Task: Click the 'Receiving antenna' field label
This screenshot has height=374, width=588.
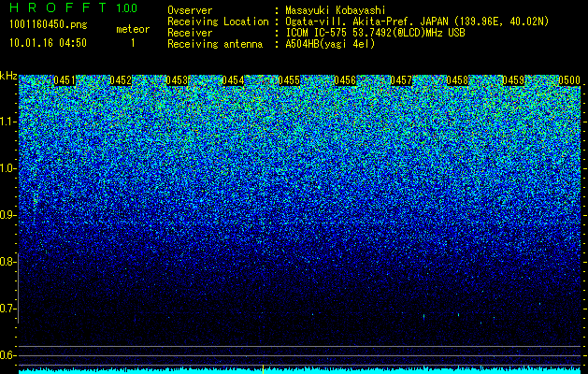Action: click(x=215, y=44)
